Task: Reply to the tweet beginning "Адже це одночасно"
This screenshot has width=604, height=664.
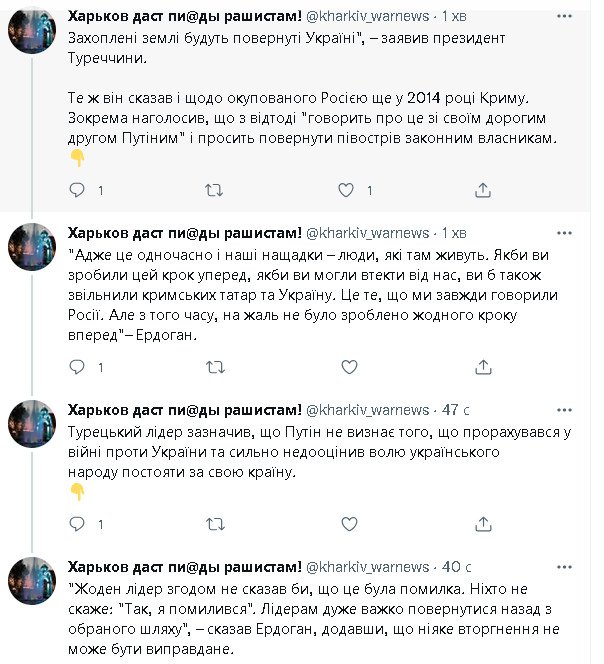Action: point(75,368)
